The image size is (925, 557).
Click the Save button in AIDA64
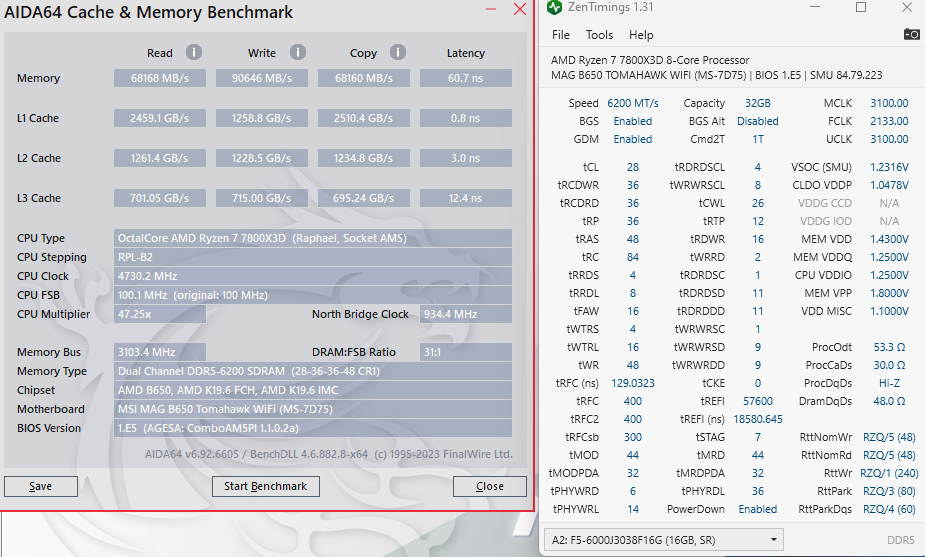41,486
